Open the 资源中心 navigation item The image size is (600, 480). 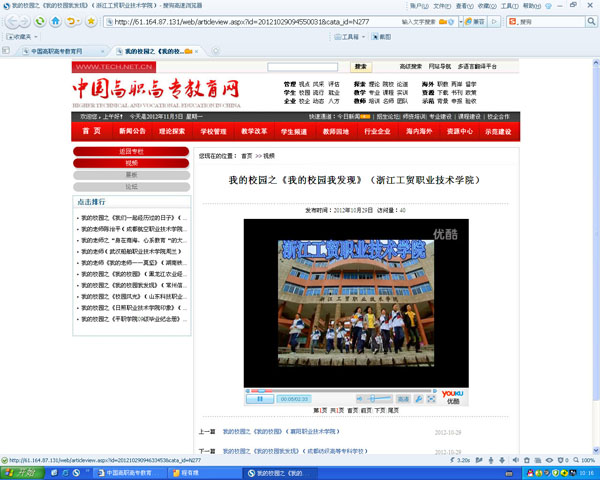(x=460, y=131)
